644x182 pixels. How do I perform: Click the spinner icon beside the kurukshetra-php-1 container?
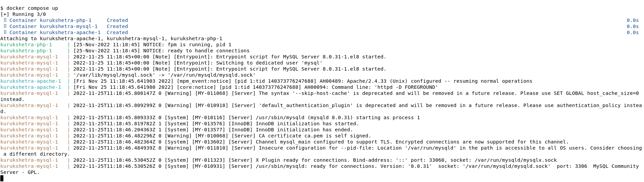[x=5, y=20]
